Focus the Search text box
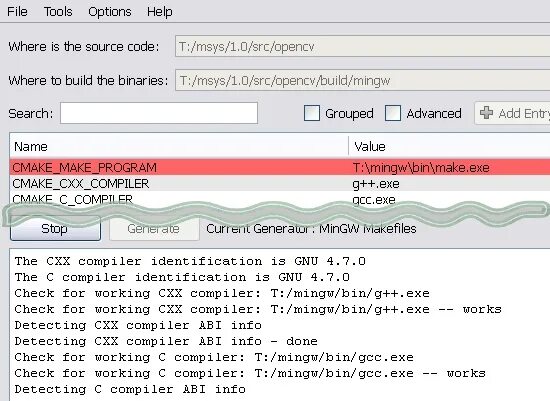This screenshot has height=401, width=550. coord(159,113)
